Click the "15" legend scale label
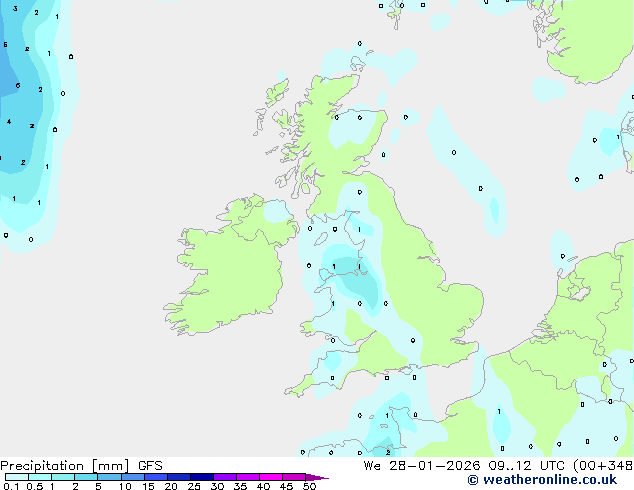The height and width of the screenshot is (490, 634). tap(148, 486)
